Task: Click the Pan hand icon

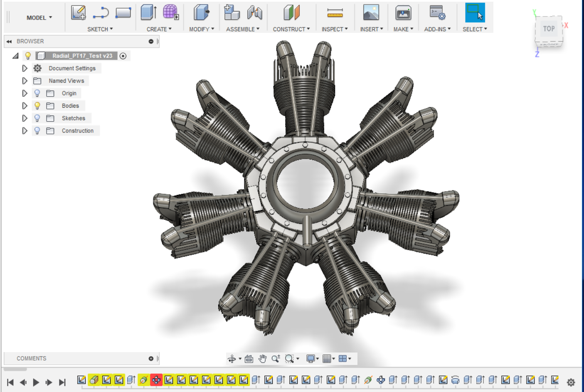Action: click(262, 359)
